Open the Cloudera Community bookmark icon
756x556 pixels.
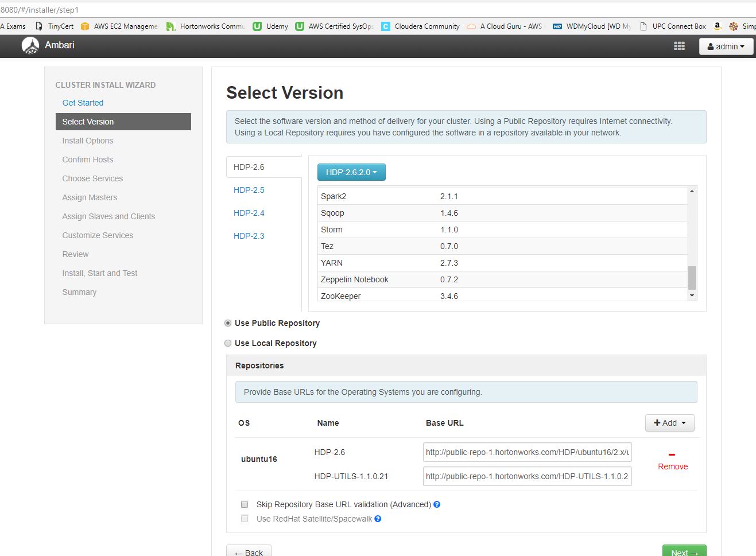point(386,26)
